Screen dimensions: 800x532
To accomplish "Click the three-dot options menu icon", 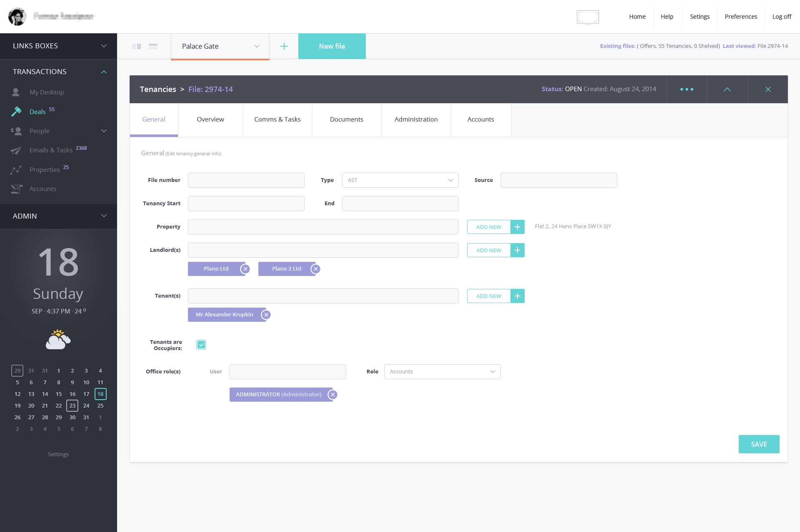I will (x=687, y=89).
